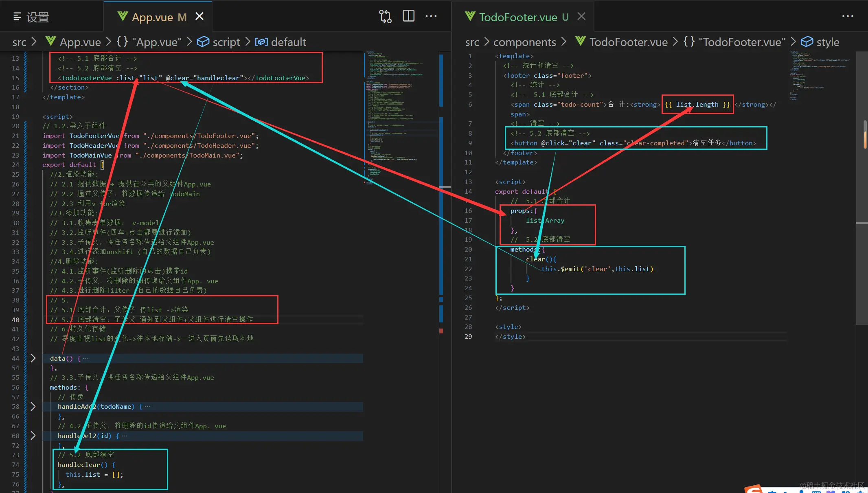
Task: Click the right editor vertical scrollbar
Action: [x=862, y=188]
